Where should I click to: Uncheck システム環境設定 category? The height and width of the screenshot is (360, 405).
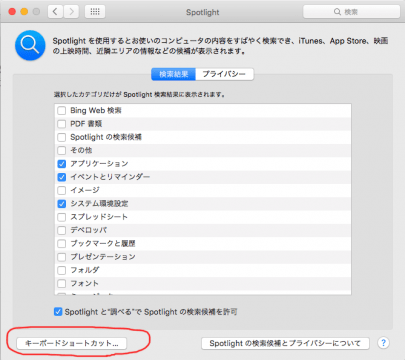[61, 204]
